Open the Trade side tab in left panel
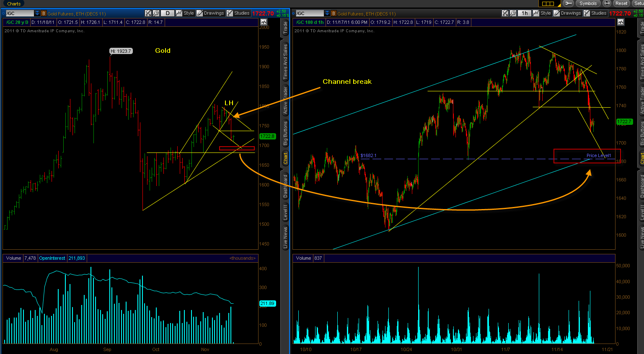 tap(285, 28)
